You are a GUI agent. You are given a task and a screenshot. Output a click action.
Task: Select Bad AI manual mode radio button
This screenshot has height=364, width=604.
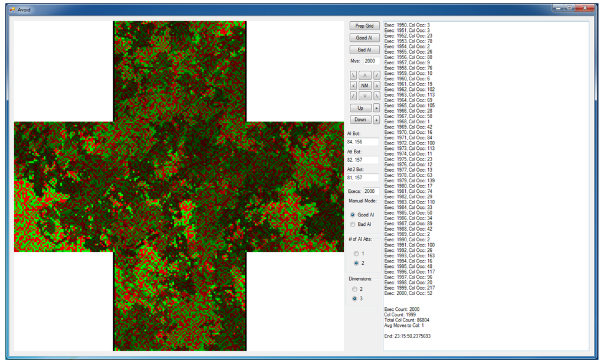pos(353,224)
